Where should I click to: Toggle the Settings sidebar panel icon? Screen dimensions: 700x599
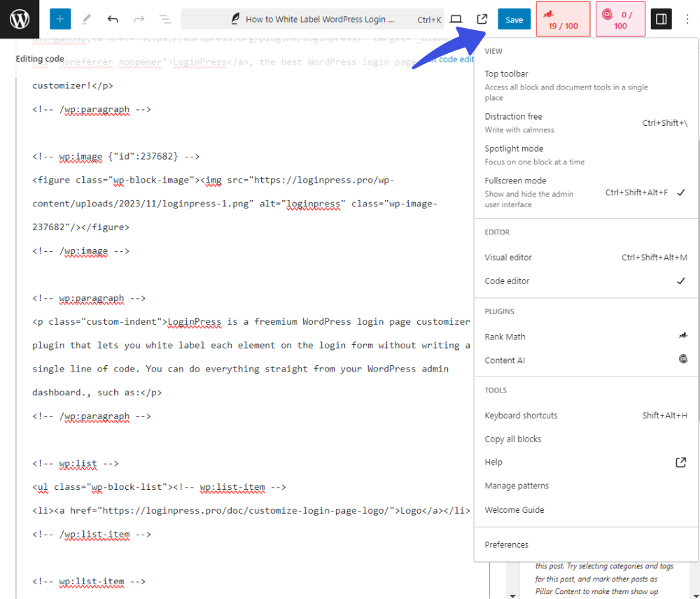[661, 19]
